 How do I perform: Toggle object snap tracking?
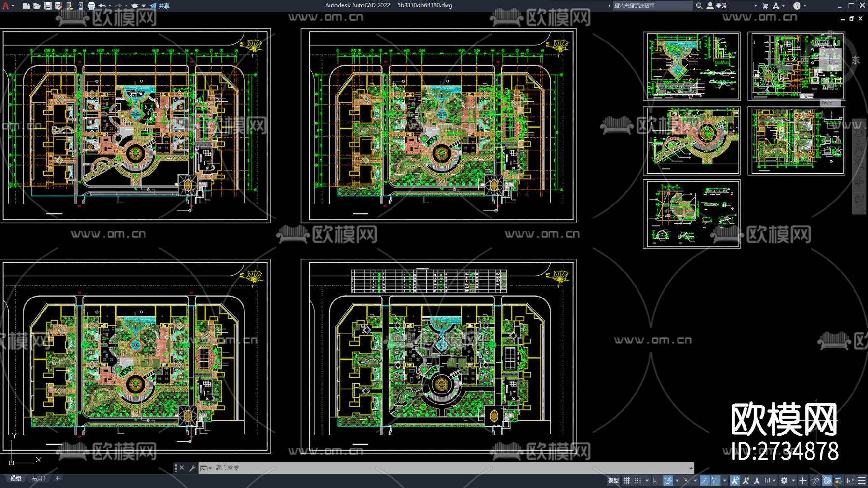click(705, 480)
